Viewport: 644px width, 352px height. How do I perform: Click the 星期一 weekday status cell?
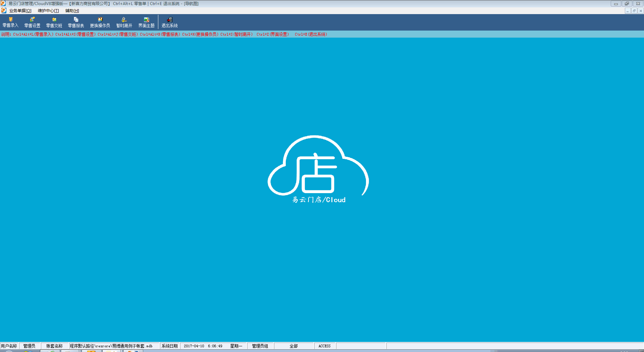coord(236,346)
